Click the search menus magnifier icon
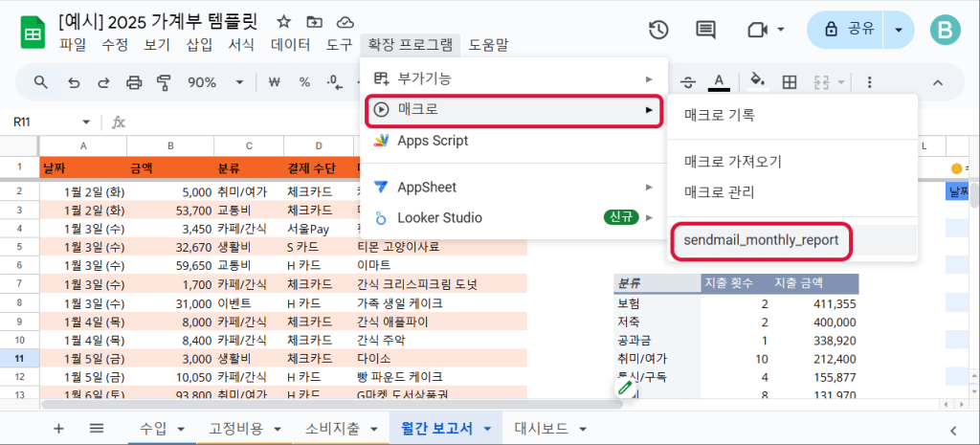 click(41, 82)
